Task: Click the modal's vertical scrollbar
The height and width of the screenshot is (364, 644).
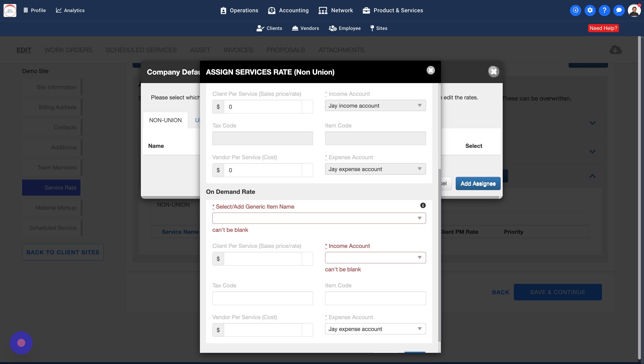Action: coord(440,255)
